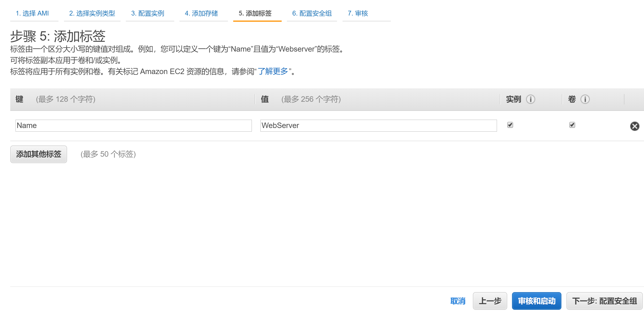The width and height of the screenshot is (644, 316).
Task: Click the 添加其他标签 button
Action: (38, 154)
